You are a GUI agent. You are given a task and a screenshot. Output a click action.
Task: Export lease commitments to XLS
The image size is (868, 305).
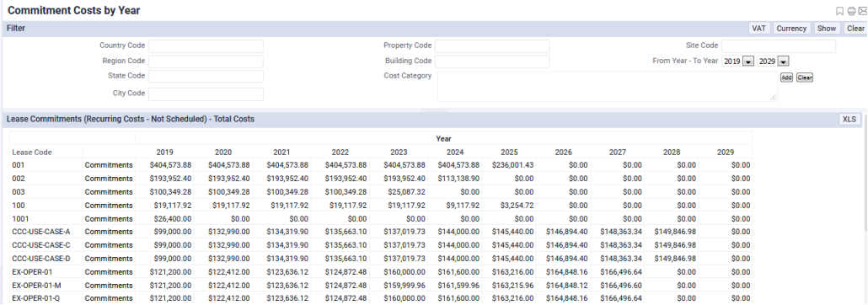pyautogui.click(x=849, y=119)
